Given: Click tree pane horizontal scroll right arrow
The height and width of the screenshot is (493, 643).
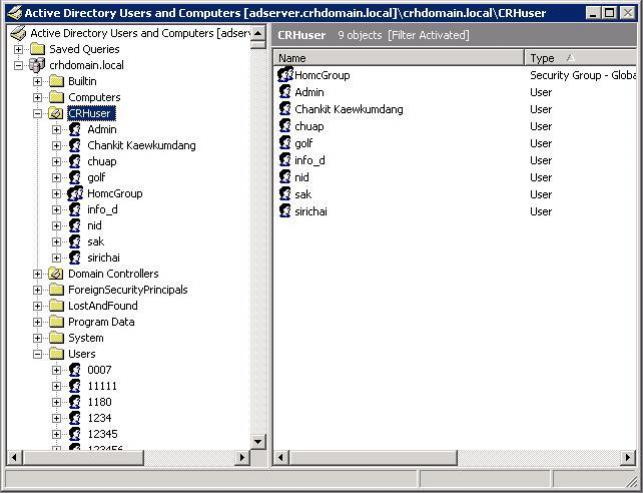Looking at the screenshot, I should pos(242,457).
